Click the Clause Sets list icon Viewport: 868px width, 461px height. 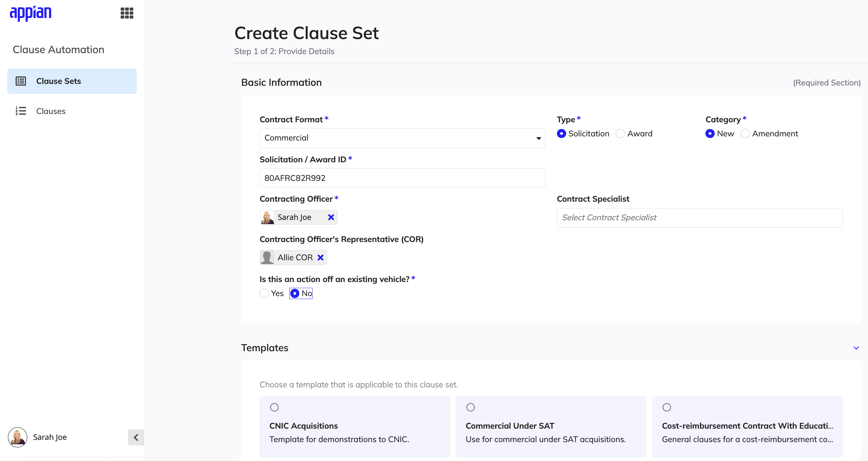[21, 81]
